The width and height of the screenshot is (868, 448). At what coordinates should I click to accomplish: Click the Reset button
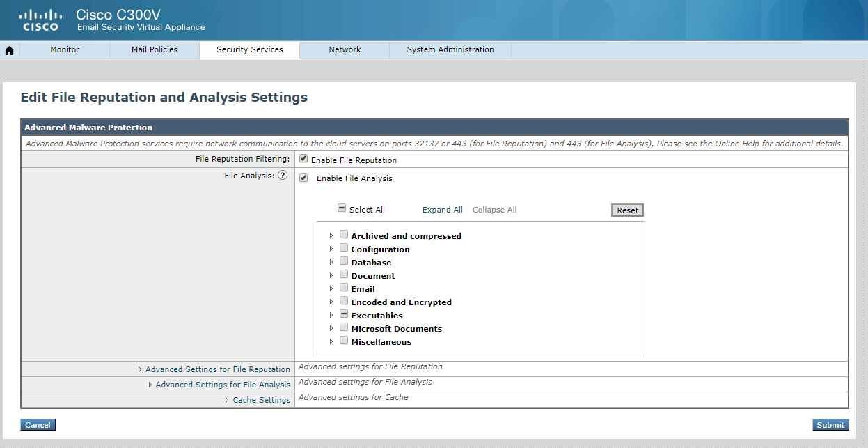(x=628, y=210)
